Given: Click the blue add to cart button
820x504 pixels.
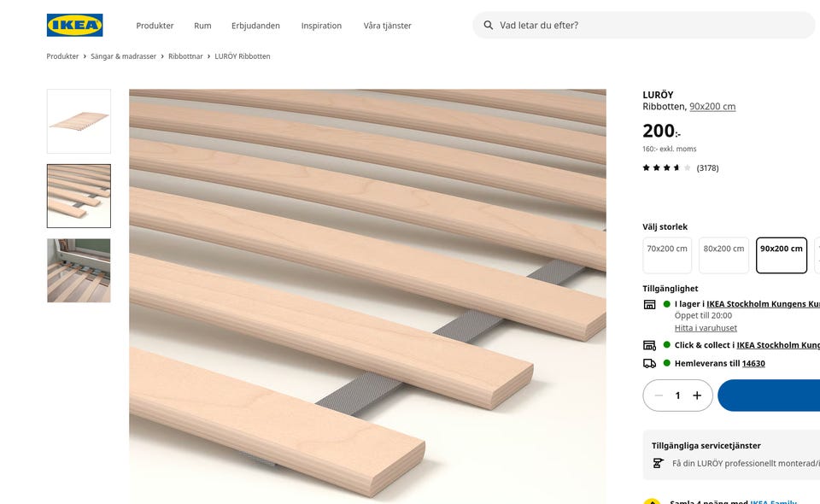Looking at the screenshot, I should pos(769,396).
